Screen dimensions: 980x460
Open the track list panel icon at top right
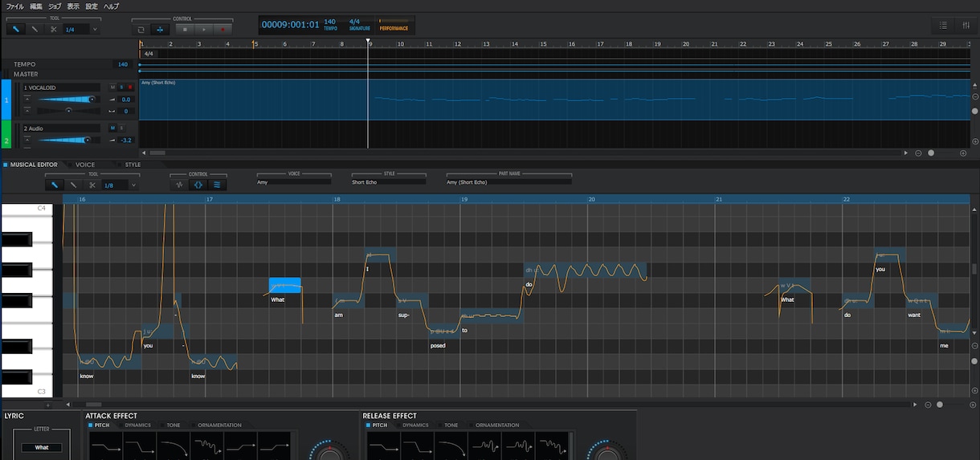[x=943, y=26]
